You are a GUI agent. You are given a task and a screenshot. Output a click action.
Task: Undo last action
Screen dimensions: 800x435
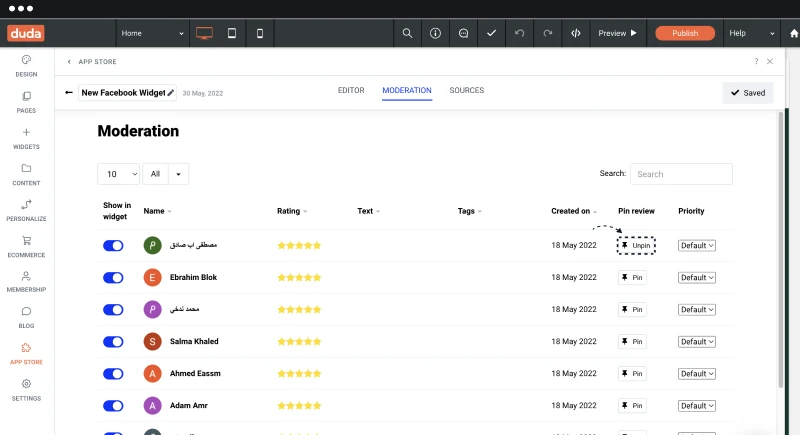pyautogui.click(x=519, y=33)
